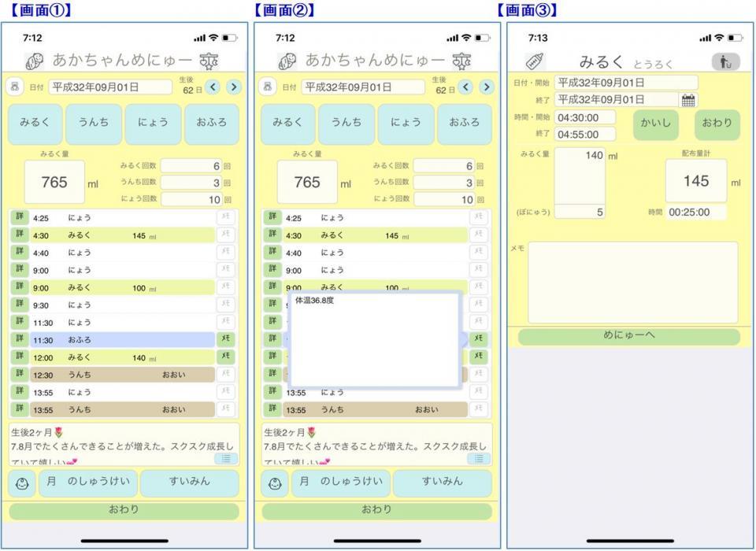
Task: Edit end time 04:55:00 in screen ③
Action: pos(585,134)
